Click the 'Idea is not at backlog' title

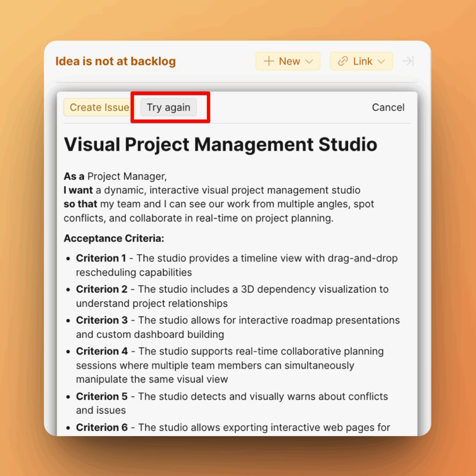pos(115,61)
